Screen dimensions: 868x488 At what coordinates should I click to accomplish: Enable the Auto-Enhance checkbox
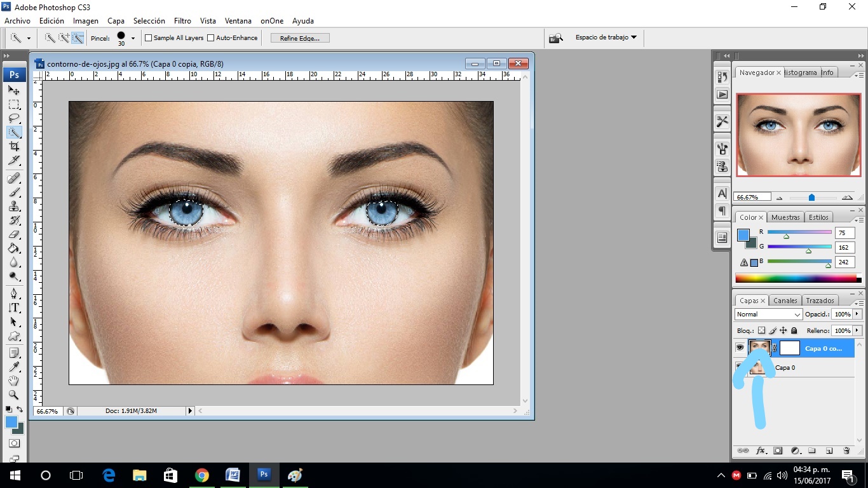coord(211,38)
